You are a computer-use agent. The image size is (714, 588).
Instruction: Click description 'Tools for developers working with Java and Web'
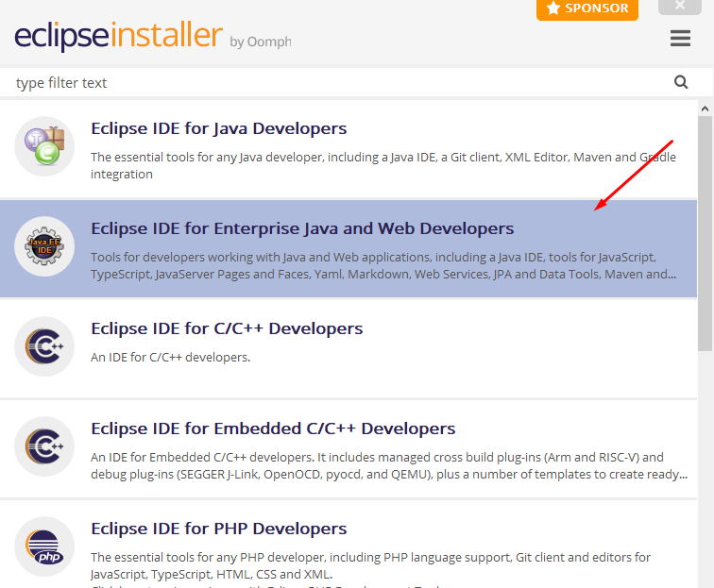(x=383, y=266)
